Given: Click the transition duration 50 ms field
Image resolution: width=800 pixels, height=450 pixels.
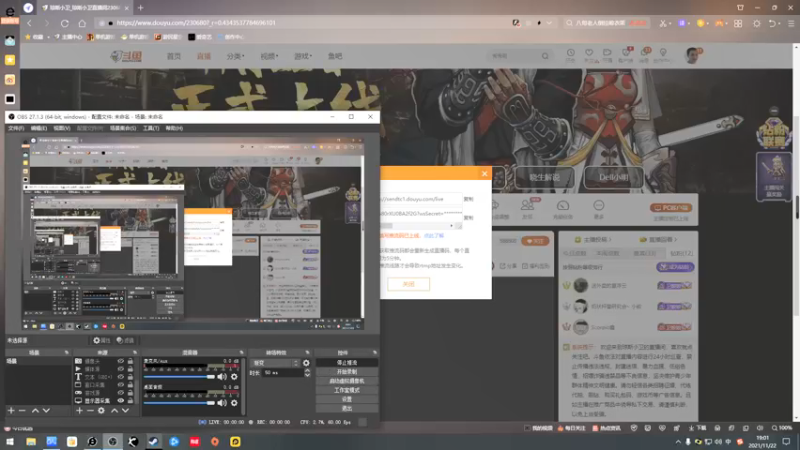Looking at the screenshot, I should pos(283,373).
